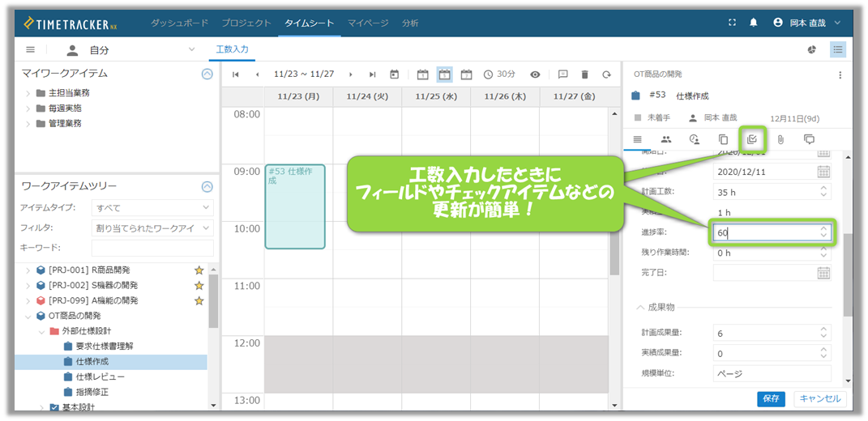The height and width of the screenshot is (421, 868).
Task: Expand the [PRJ-001] R商品開発 node
Action: click(28, 270)
